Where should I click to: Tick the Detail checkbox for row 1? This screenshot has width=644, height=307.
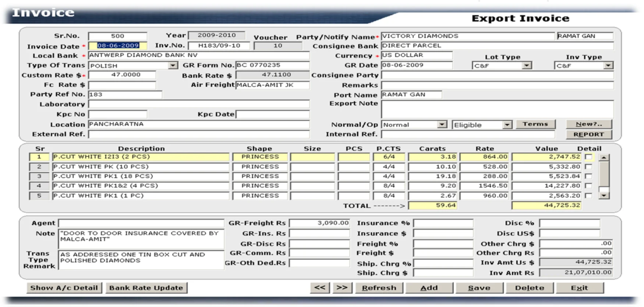tap(589, 157)
